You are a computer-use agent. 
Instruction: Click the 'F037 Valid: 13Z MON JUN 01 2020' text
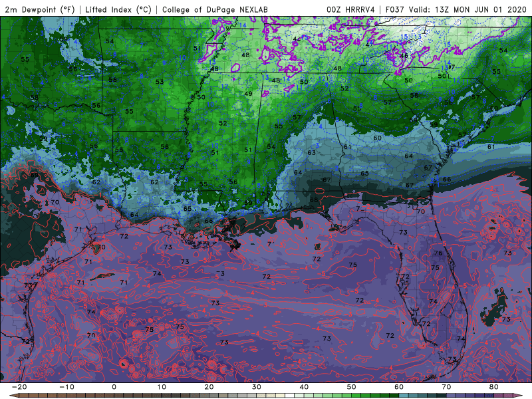point(456,9)
